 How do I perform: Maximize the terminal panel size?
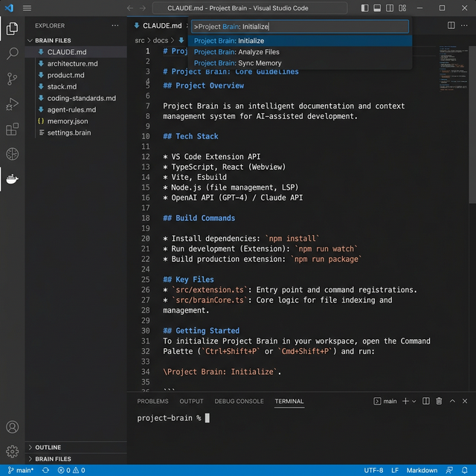[452, 402]
